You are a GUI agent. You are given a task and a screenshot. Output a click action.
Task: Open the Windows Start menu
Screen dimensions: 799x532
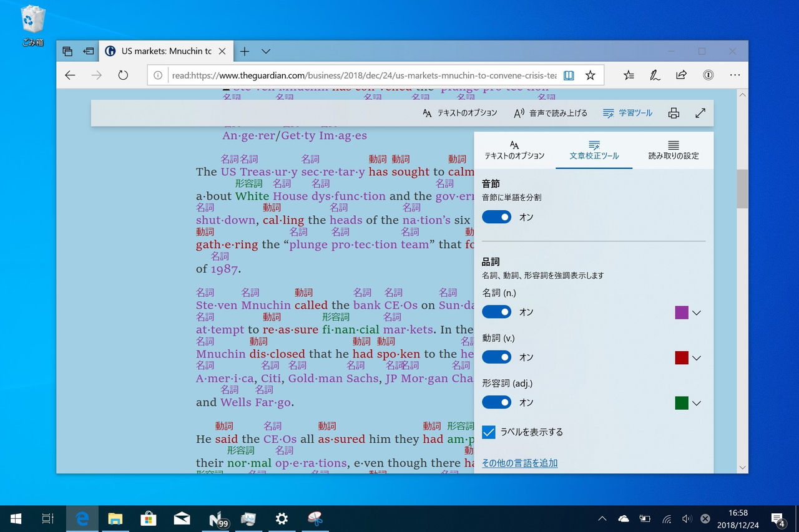click(16, 519)
